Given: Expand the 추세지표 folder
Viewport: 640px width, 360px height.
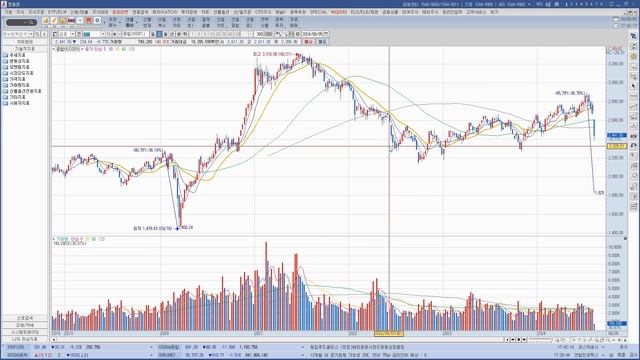Looking at the screenshot, I should click(14, 55).
